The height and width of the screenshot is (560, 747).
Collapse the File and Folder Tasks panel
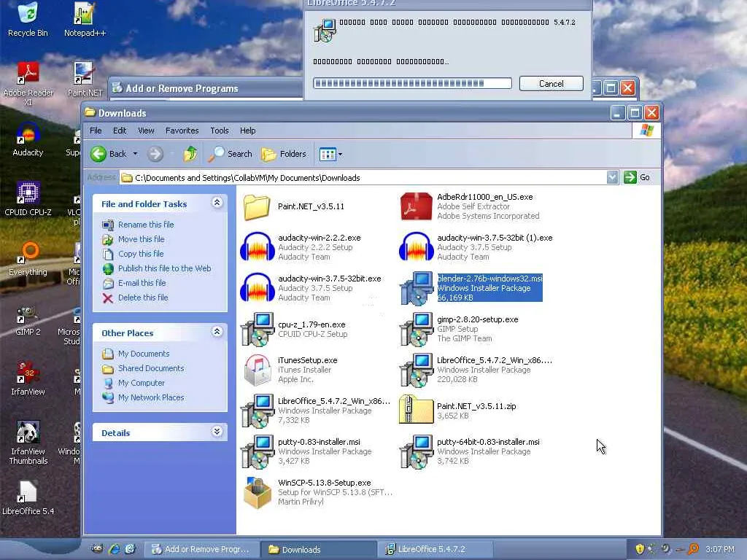[217, 203]
